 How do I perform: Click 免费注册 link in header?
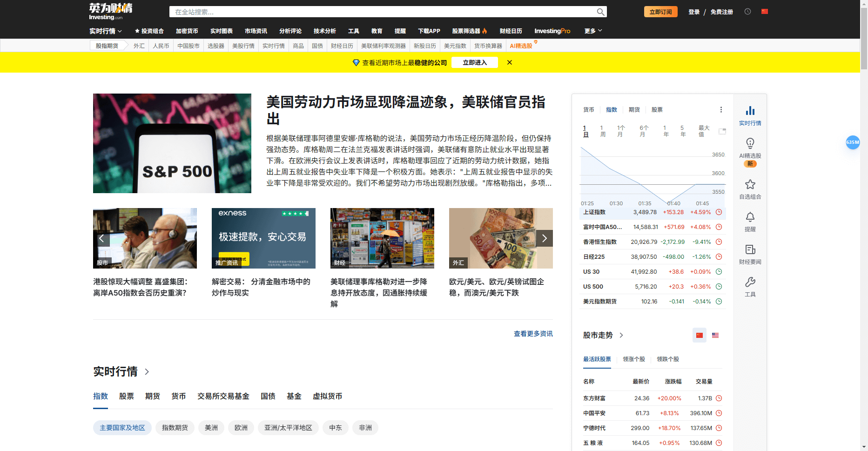pyautogui.click(x=722, y=12)
